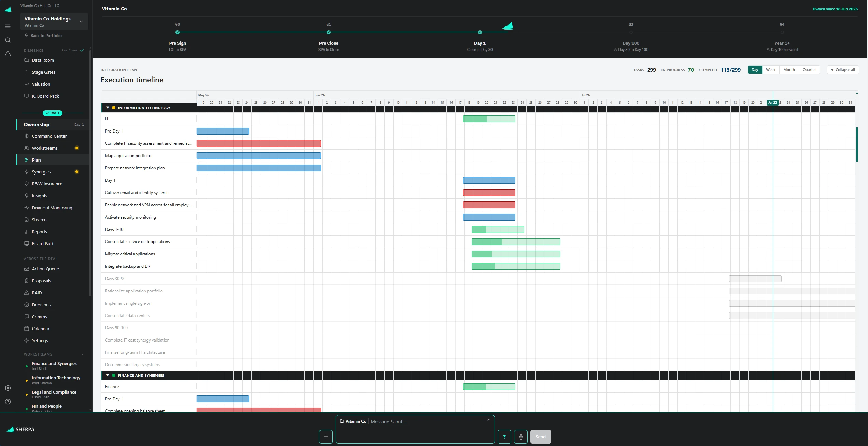The image size is (868, 446).
Task: Open the gear icon in left rail
Action: (x=8, y=388)
